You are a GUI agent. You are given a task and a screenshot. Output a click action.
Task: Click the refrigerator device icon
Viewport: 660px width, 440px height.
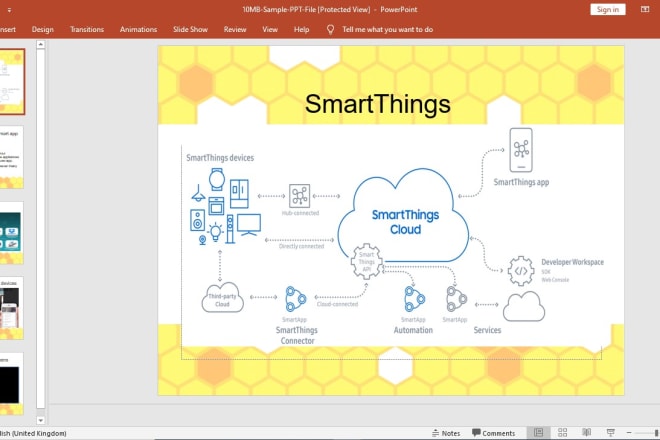pyautogui.click(x=239, y=194)
